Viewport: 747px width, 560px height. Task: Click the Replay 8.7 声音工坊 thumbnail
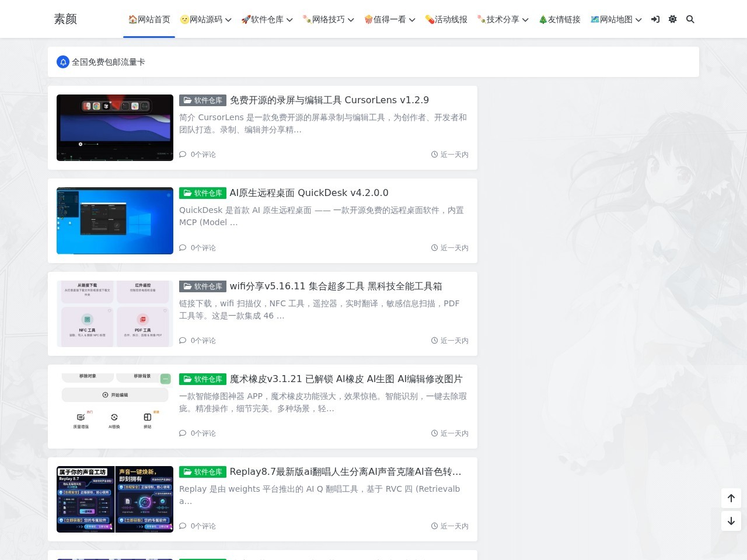[x=115, y=499]
